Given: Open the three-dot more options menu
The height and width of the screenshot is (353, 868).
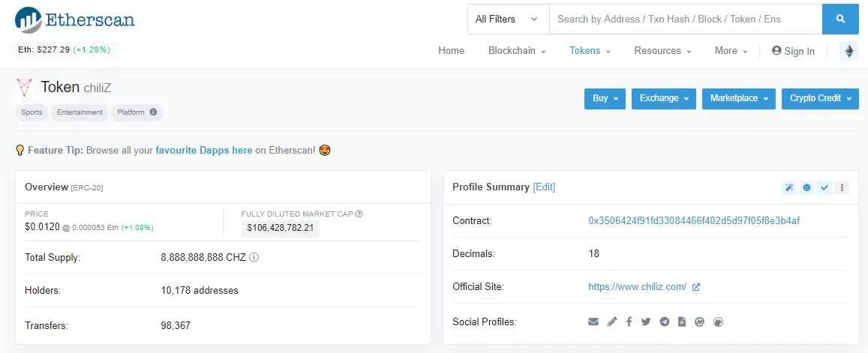Looking at the screenshot, I should [842, 187].
